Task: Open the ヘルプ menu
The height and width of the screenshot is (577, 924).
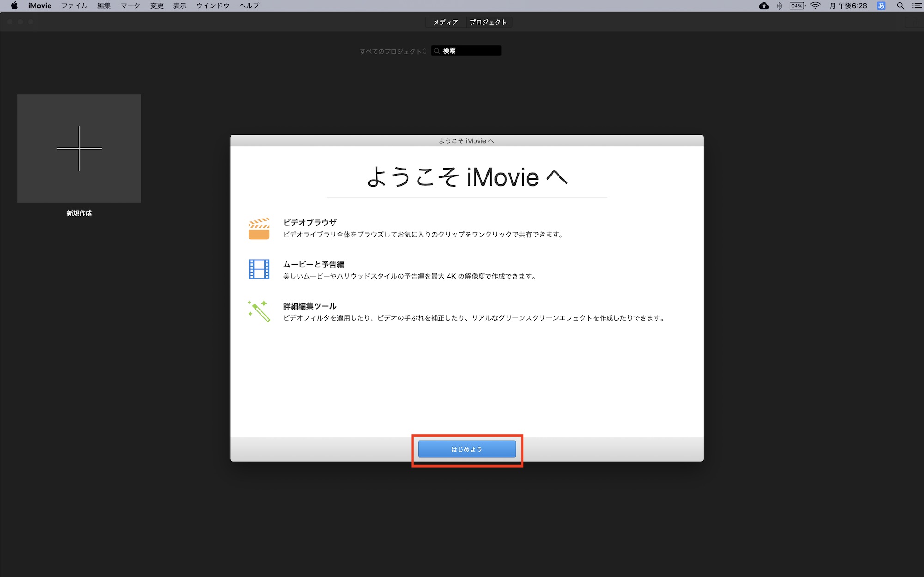Action: pos(249,6)
